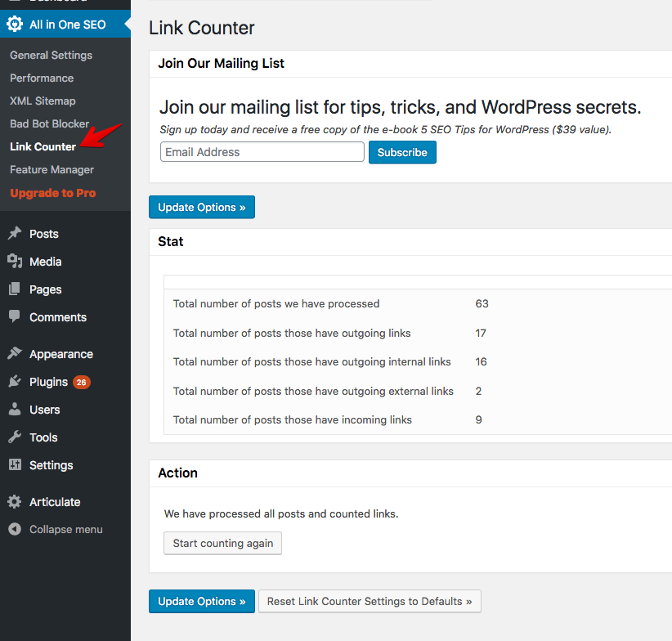Focus the Email Address input field
Viewport: 672px width, 641px height.
point(262,152)
